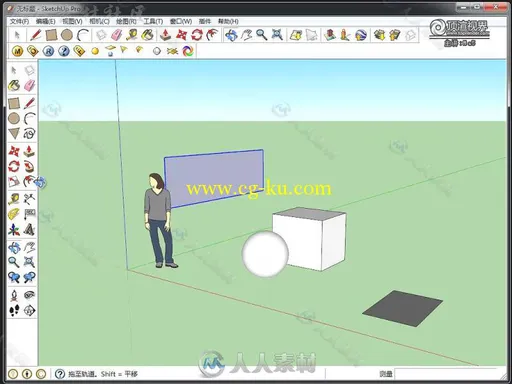Image resolution: width=512 pixels, height=384 pixels.
Task: Select the Section Plane tool
Action: coord(29,310)
